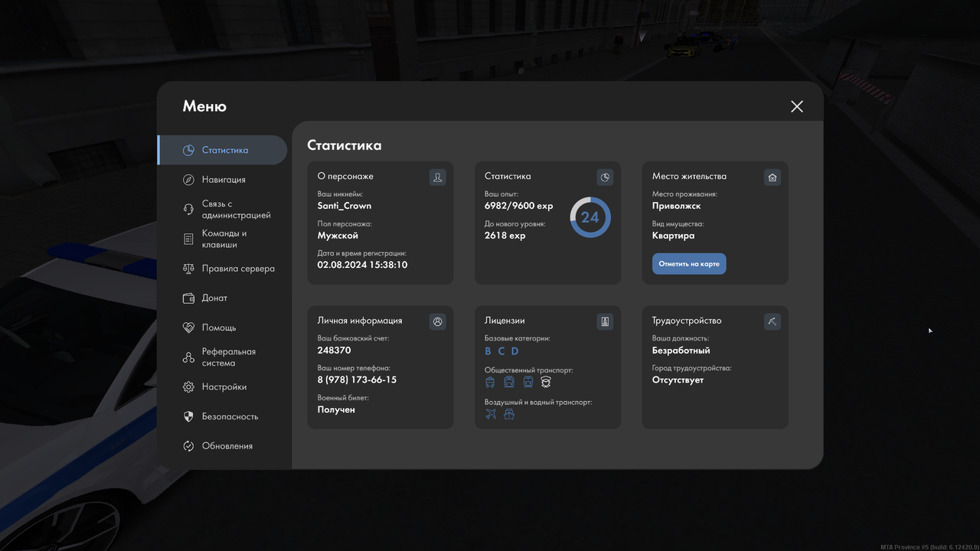Select the wallet icon beside Донат
This screenshot has width=980, height=551.
tap(188, 298)
